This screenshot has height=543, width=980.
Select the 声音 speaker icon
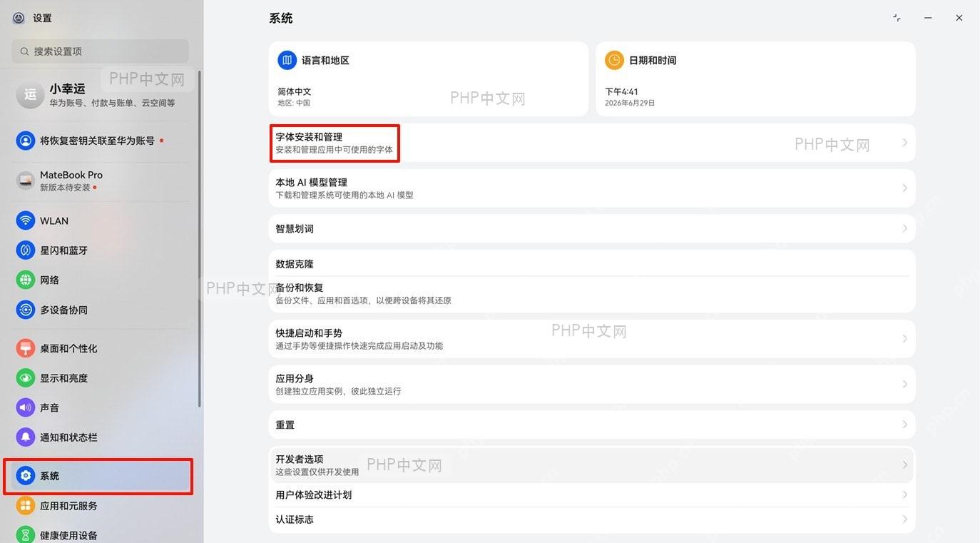pyautogui.click(x=26, y=407)
